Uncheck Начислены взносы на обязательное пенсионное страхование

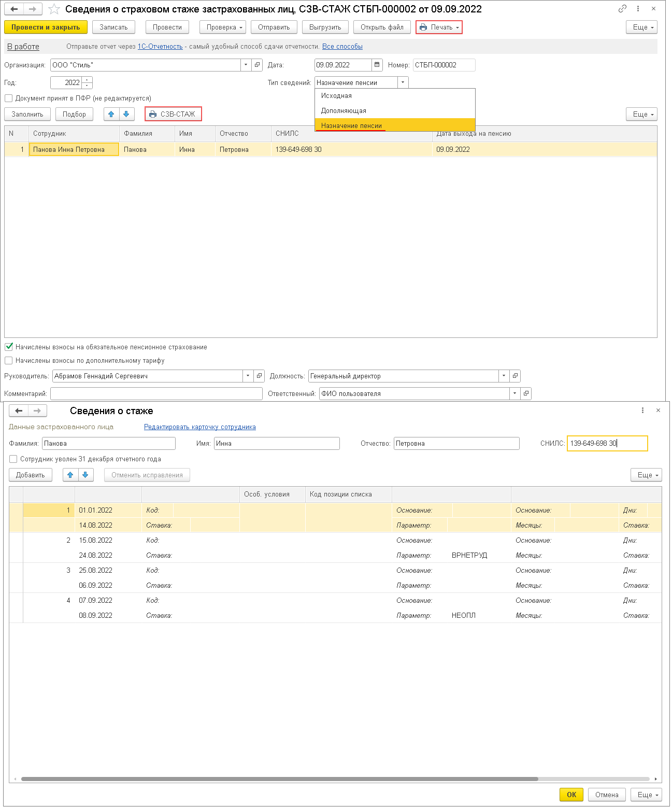[x=8, y=347]
